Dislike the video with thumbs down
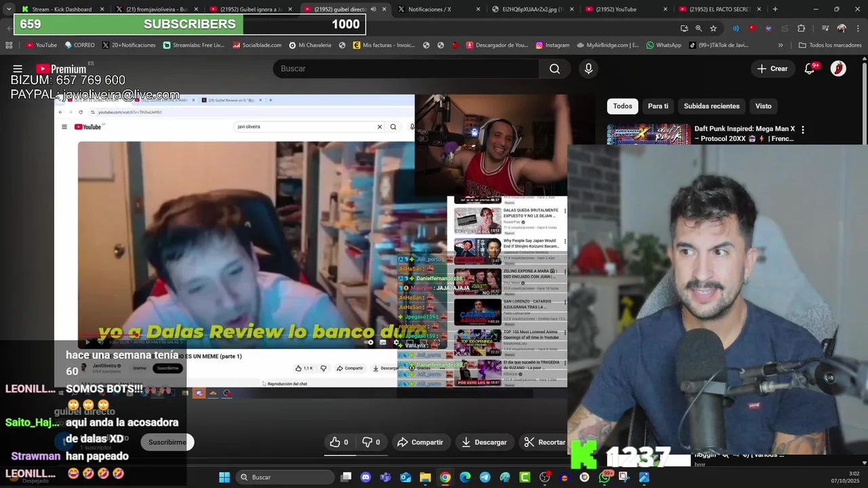Image resolution: width=868 pixels, height=488 pixels. (x=371, y=442)
